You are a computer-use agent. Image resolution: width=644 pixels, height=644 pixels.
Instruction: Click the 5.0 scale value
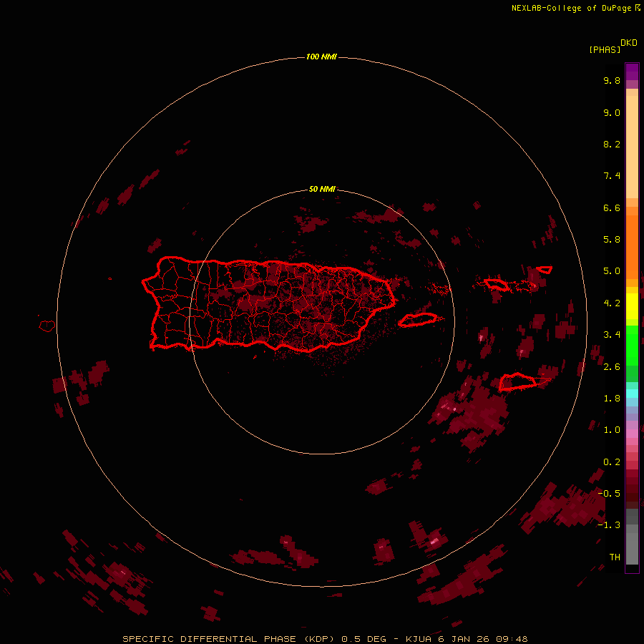[612, 271]
